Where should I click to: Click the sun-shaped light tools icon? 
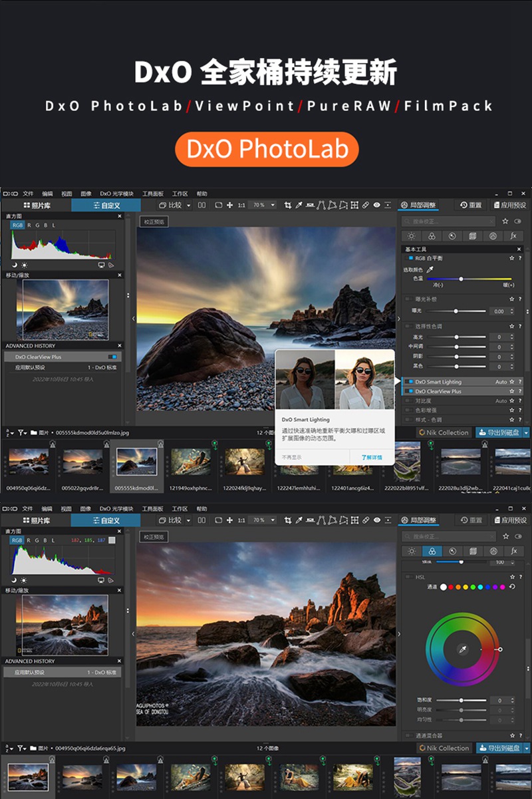click(x=412, y=236)
